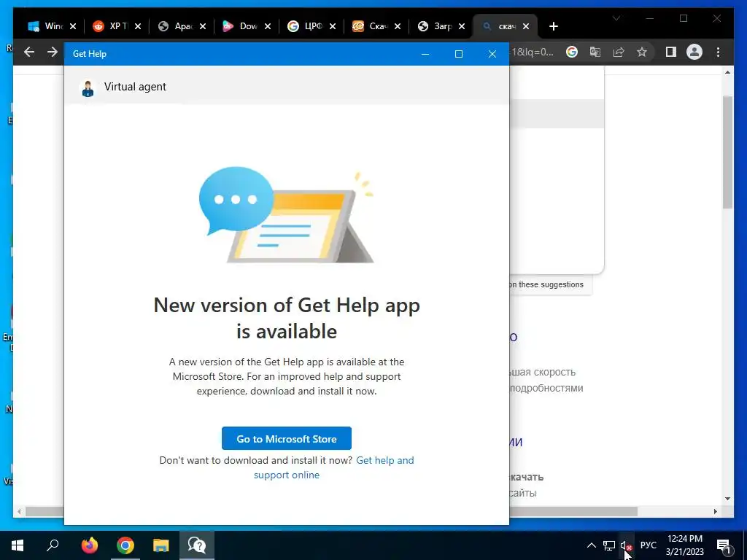Click the translate page icon
This screenshot has width=747, height=560.
(x=595, y=52)
